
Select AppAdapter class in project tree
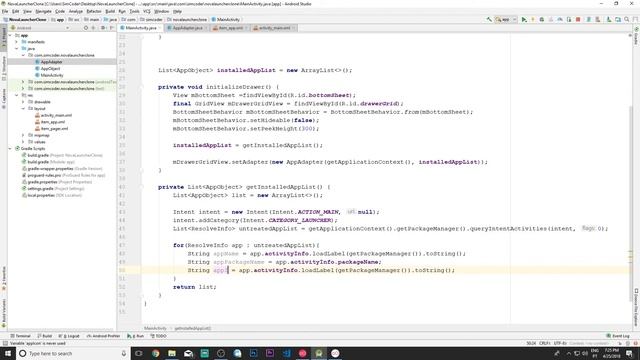coord(51,62)
